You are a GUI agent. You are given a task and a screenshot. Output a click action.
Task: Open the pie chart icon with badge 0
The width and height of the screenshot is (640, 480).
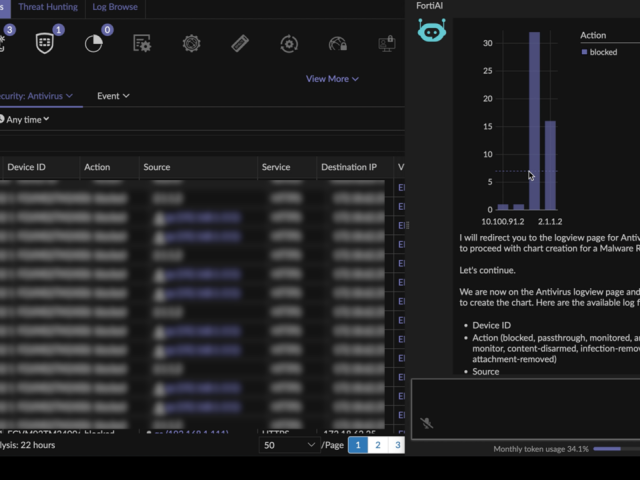coord(94,43)
